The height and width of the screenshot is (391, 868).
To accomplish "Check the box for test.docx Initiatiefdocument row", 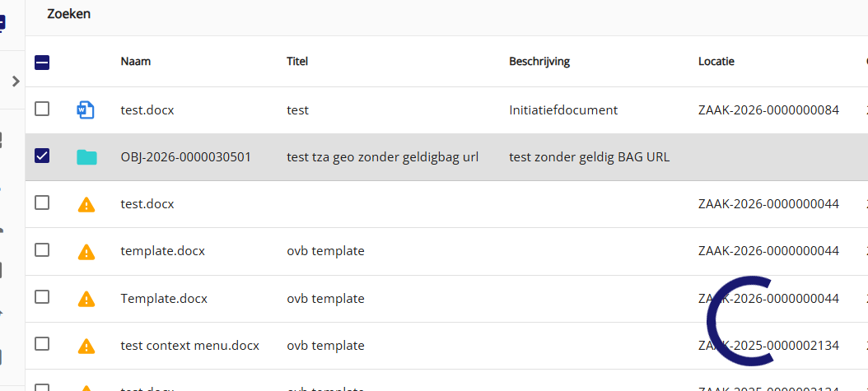I will tap(42, 109).
